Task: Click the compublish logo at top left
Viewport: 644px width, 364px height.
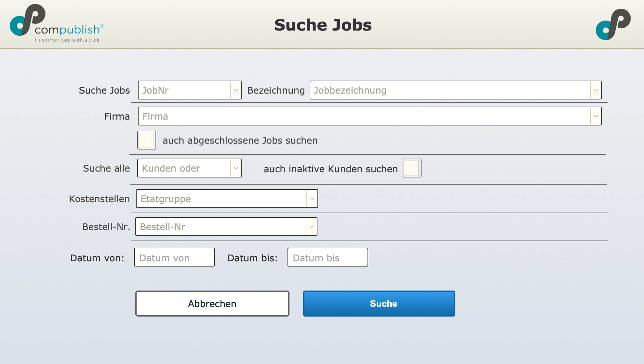Action: click(57, 23)
